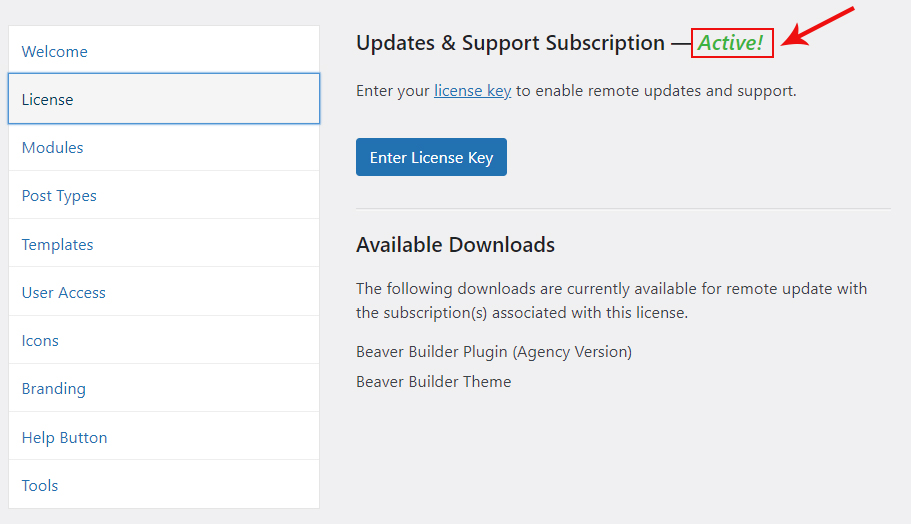911x524 pixels.
Task: Select the License tab in sidebar
Action: (x=48, y=100)
